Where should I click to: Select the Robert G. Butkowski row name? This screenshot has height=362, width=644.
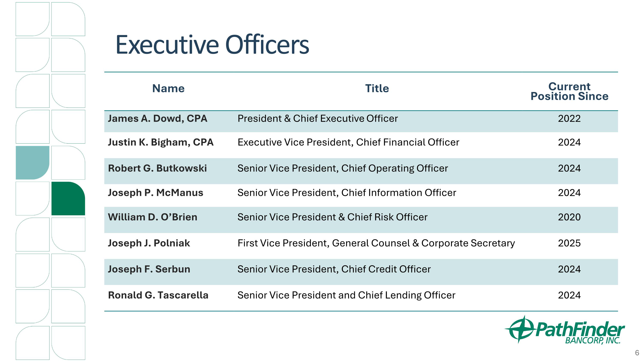click(x=158, y=168)
